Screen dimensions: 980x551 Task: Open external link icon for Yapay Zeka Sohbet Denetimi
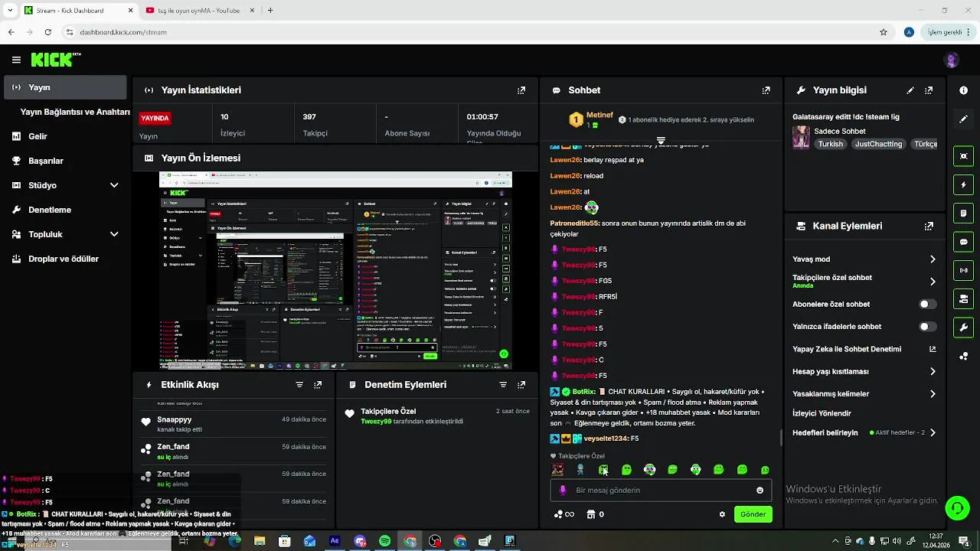tap(933, 349)
